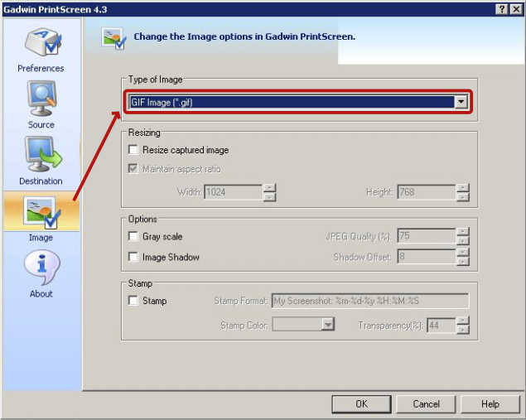Click the Transparency field showing 44

coord(442,325)
